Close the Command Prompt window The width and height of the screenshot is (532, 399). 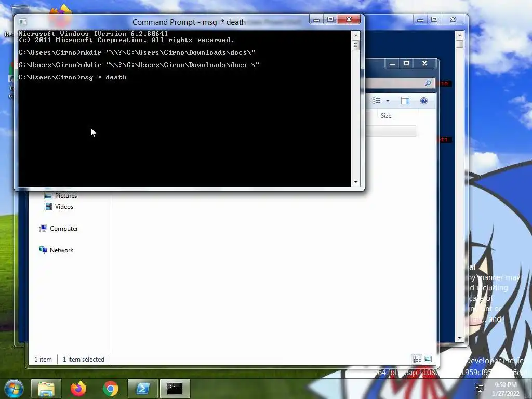[349, 20]
